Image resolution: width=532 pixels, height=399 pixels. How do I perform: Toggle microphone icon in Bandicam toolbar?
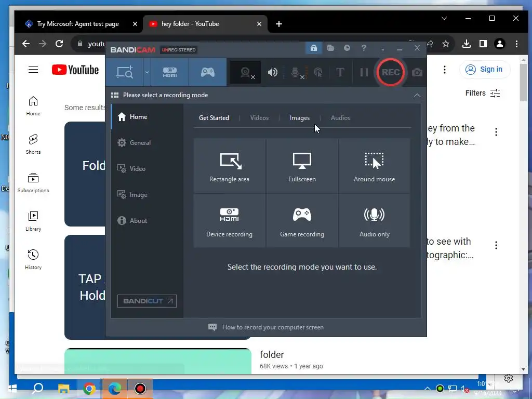click(296, 72)
